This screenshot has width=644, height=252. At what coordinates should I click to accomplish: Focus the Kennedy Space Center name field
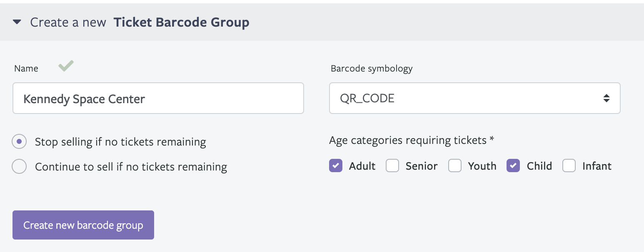click(158, 98)
